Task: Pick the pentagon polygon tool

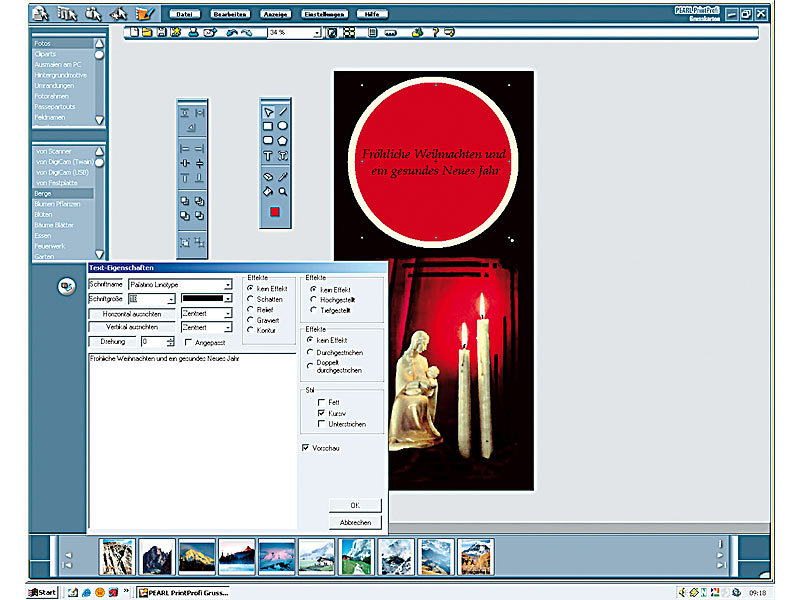Action: [x=283, y=142]
